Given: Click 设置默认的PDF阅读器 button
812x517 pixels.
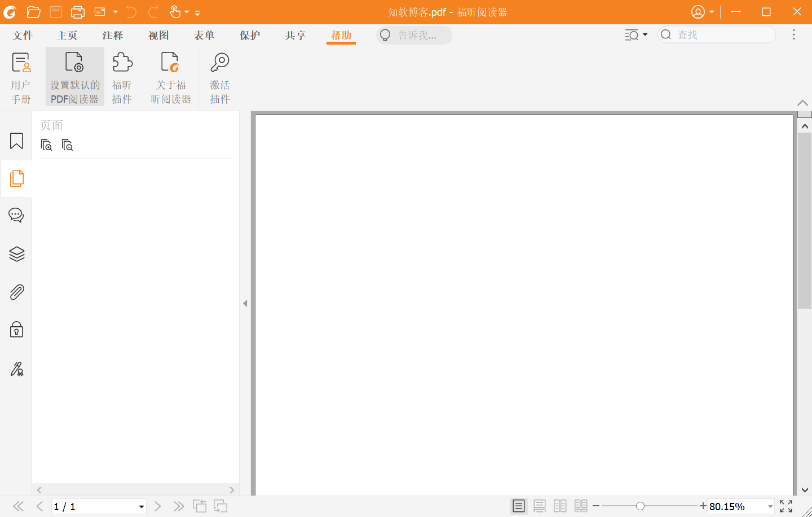Looking at the screenshot, I should [75, 77].
